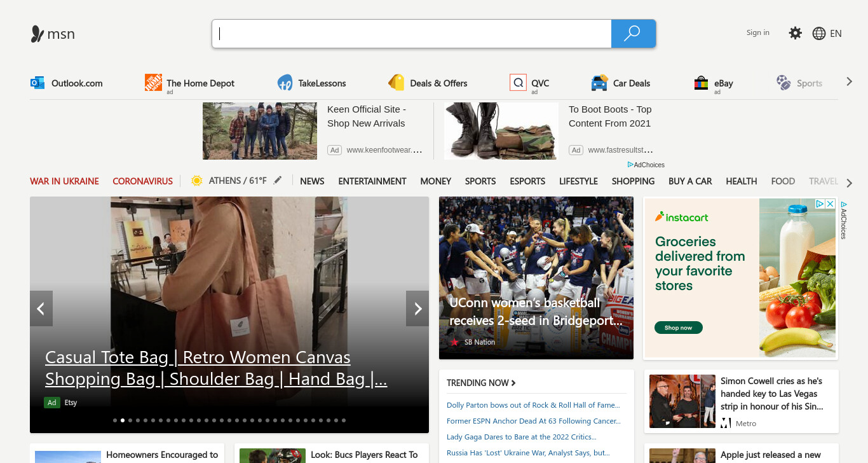This screenshot has height=463, width=868.
Task: Click To Boot Boots ad title
Action: tap(610, 116)
